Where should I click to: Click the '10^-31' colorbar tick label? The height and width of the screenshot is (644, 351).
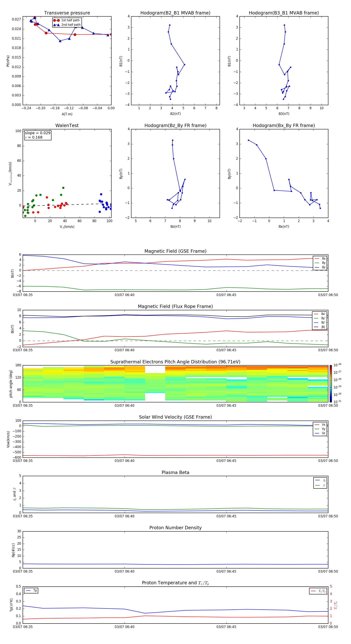point(337,402)
